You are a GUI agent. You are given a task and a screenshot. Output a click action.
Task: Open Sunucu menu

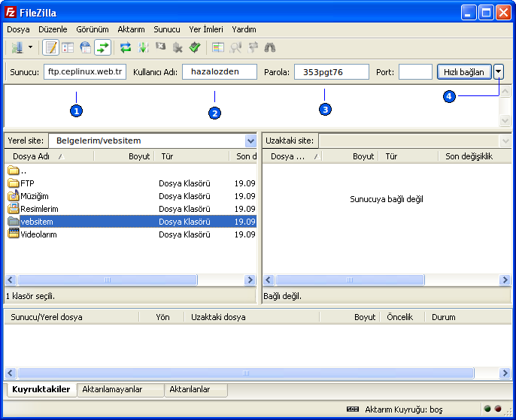(x=167, y=29)
